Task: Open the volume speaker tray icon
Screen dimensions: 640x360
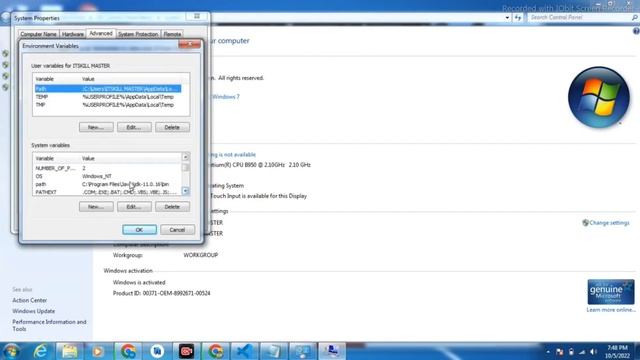Action: [x=593, y=352]
